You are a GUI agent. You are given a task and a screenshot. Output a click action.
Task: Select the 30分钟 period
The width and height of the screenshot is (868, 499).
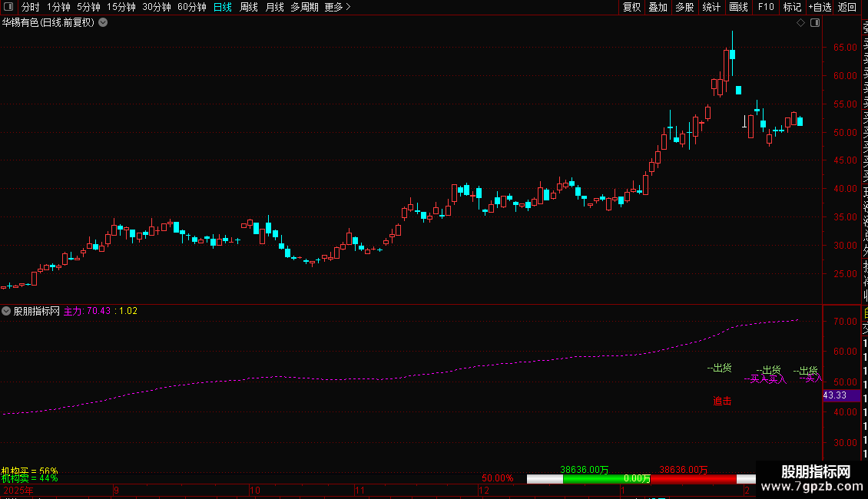point(157,7)
